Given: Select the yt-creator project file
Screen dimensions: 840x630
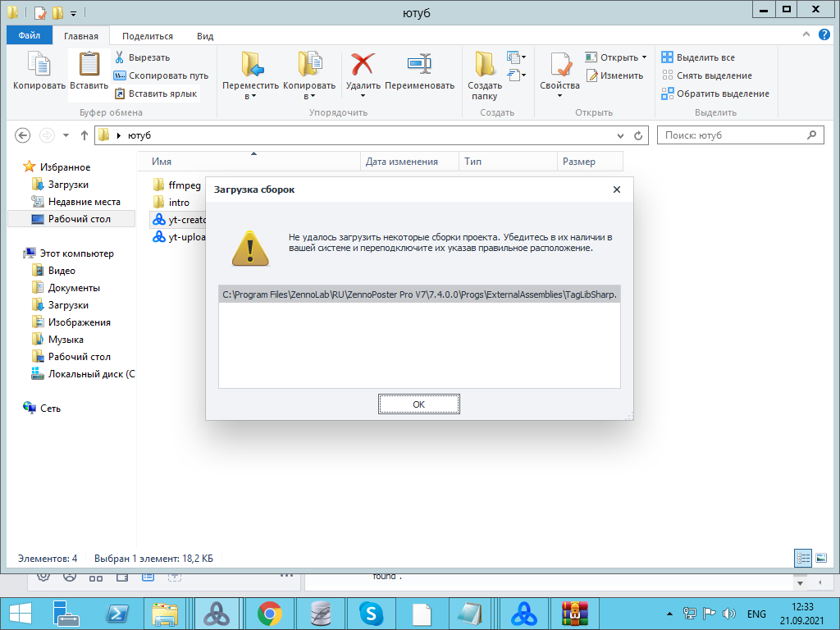Looking at the screenshot, I should (178, 220).
